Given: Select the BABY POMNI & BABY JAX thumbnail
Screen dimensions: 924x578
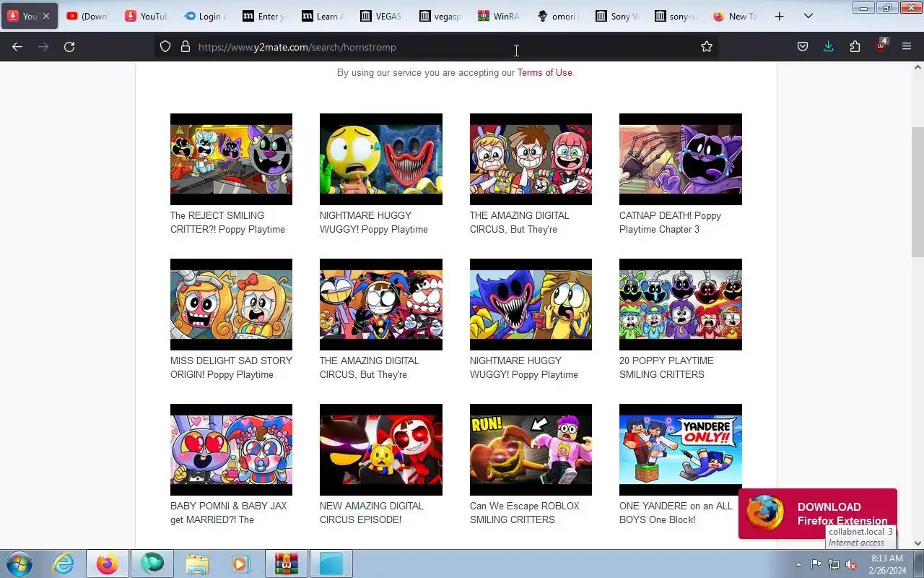Looking at the screenshot, I should pos(231,449).
